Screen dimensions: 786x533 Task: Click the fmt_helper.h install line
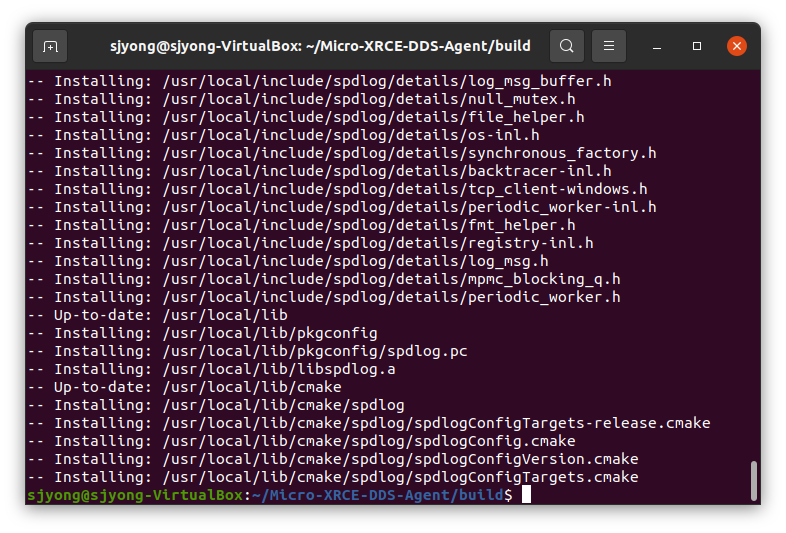(x=302, y=226)
